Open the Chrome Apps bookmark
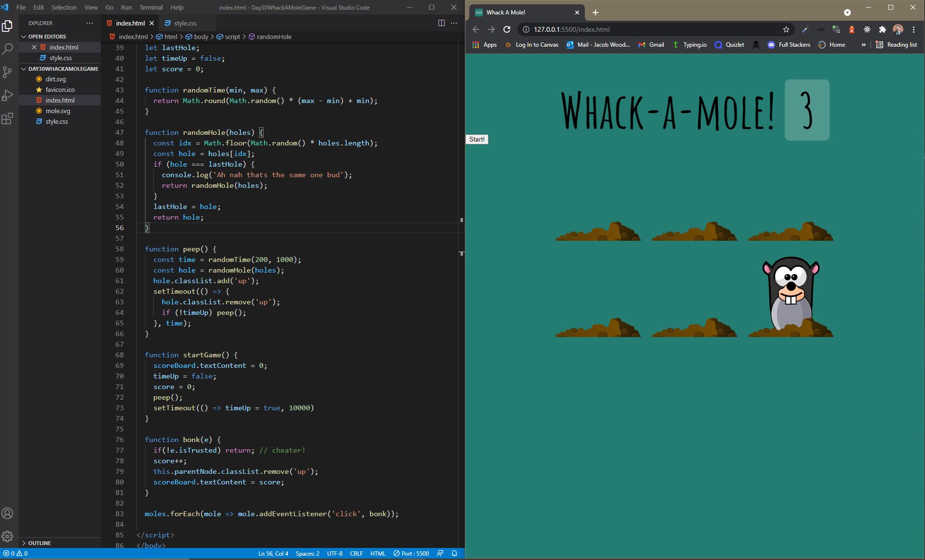Screen dimensions: 925x560 [485, 45]
